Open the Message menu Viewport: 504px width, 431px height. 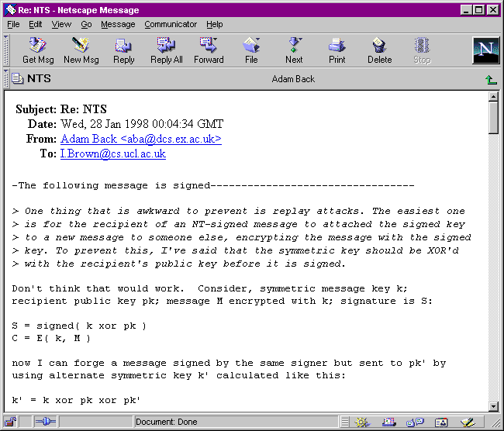point(118,24)
